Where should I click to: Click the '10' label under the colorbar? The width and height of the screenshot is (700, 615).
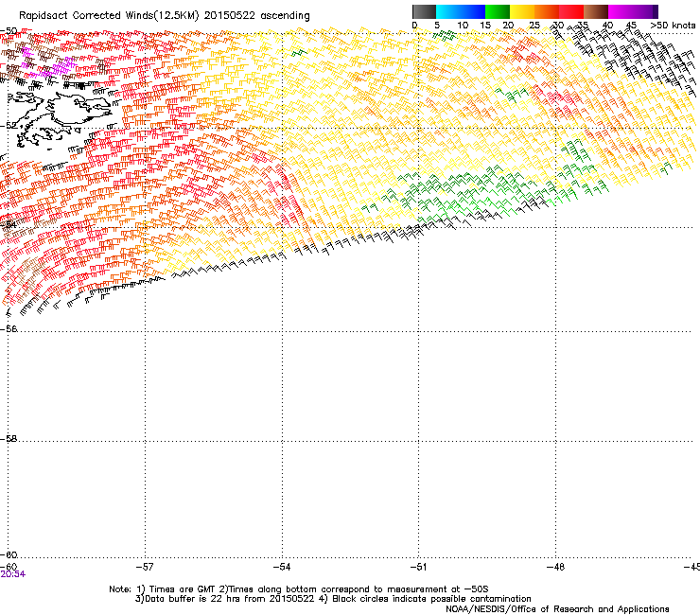coord(463,26)
